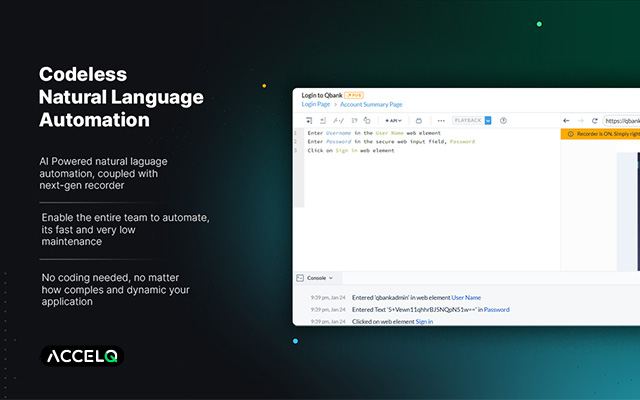
Task: Click the calendar icon in the editor toolbar
Action: click(418, 120)
